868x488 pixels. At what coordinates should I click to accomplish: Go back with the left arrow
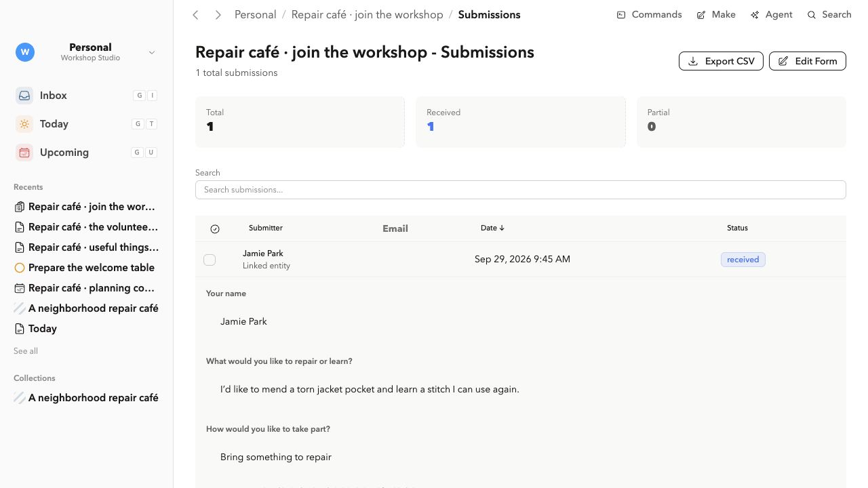195,15
